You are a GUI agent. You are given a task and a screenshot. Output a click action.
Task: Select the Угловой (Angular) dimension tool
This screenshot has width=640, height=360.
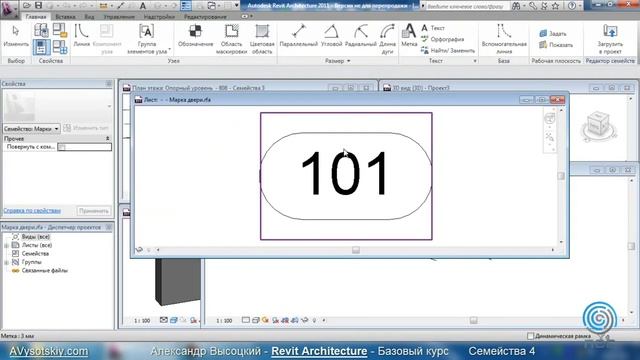(331, 36)
